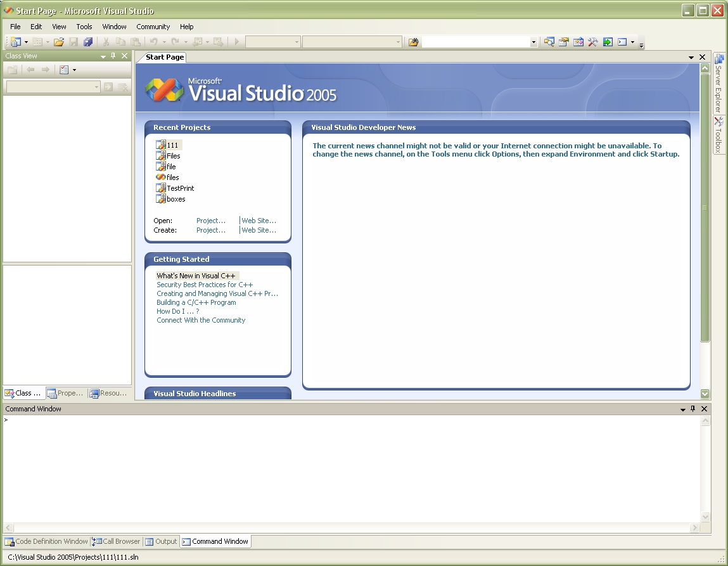Click the Start Page vertical scrollbar thumb
The image size is (728, 566).
tap(705, 207)
